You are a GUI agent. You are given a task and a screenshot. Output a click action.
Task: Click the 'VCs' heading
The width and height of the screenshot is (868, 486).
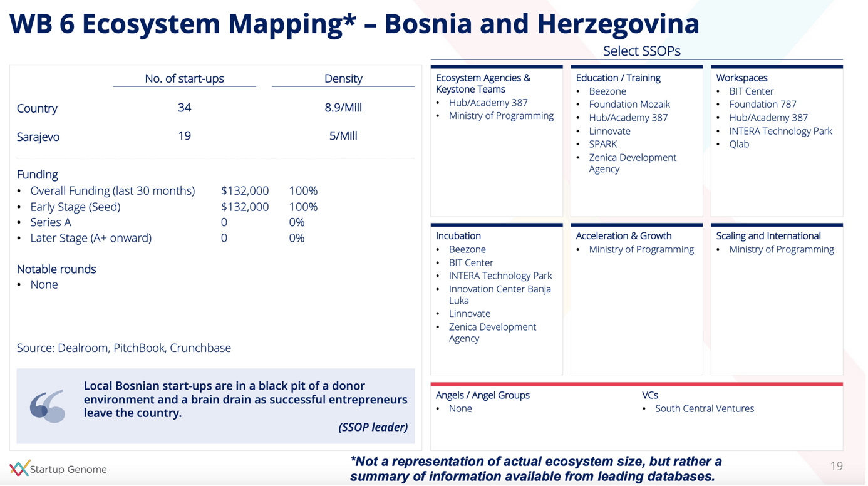(650, 396)
